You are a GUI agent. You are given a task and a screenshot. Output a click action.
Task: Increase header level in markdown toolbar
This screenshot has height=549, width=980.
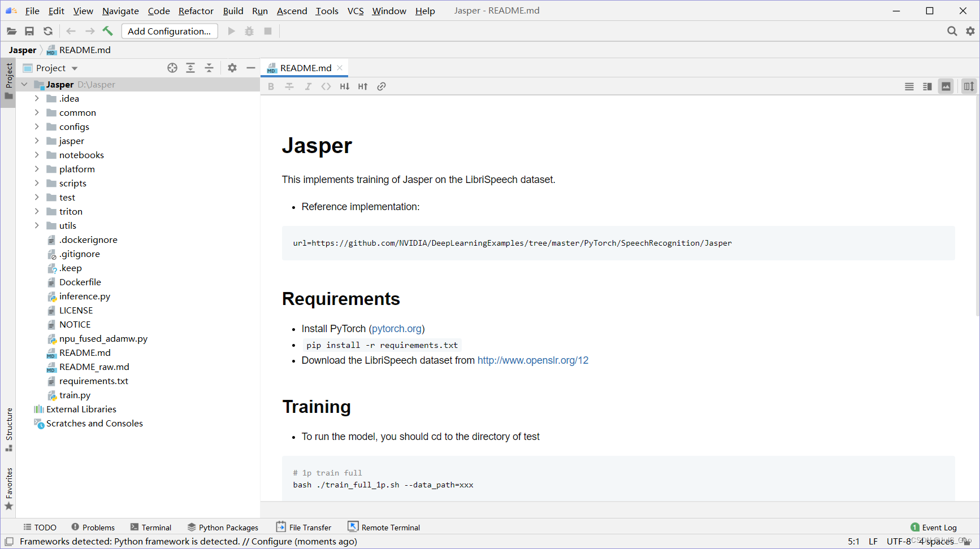click(363, 86)
